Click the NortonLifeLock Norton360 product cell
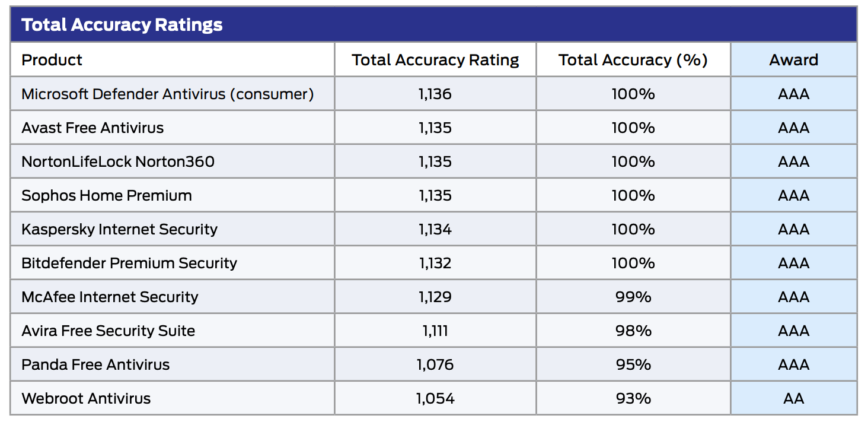This screenshot has height=425, width=868. (x=118, y=161)
